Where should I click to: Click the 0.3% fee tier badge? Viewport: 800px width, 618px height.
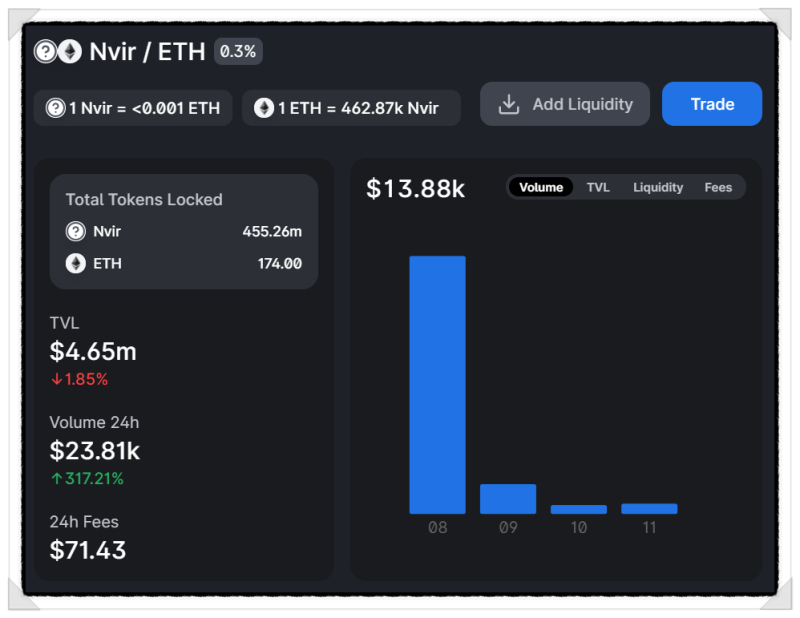tap(238, 52)
